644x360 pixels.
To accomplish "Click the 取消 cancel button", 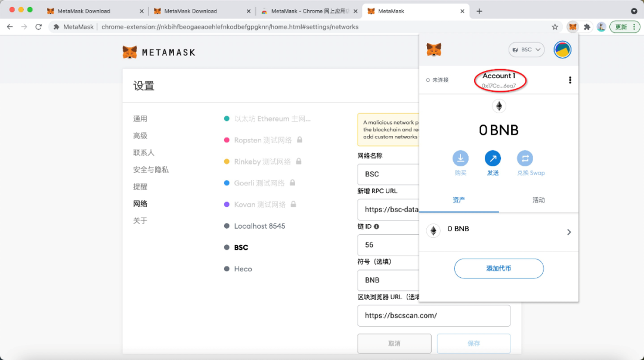I will click(394, 343).
